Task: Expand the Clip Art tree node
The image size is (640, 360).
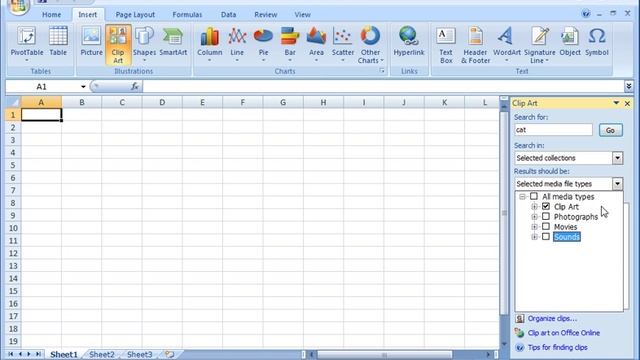Action: 534,207
